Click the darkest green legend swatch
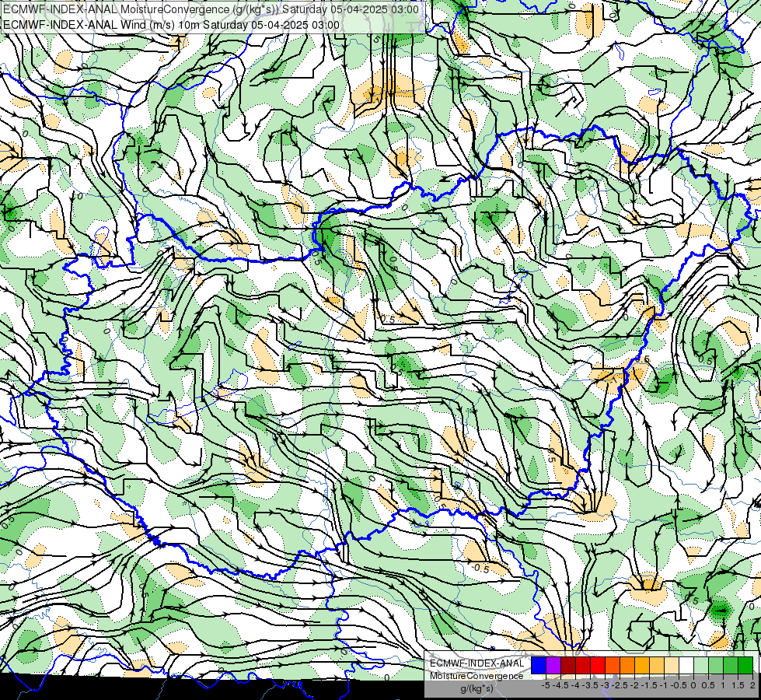Viewport: 761px width, 700px height. tap(745, 665)
